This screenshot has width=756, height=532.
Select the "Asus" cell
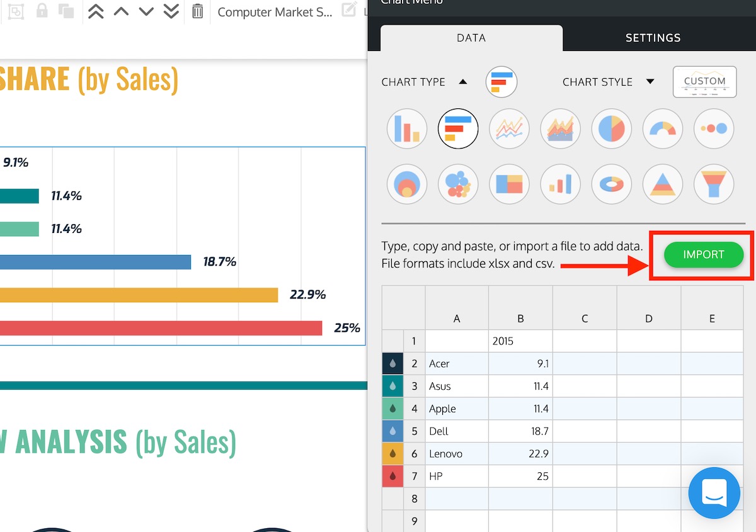(457, 386)
